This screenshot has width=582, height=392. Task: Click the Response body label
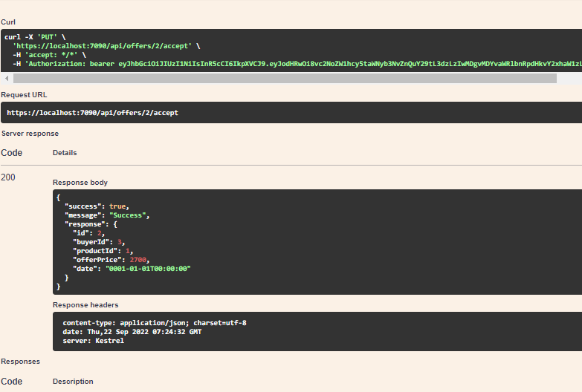pos(80,183)
